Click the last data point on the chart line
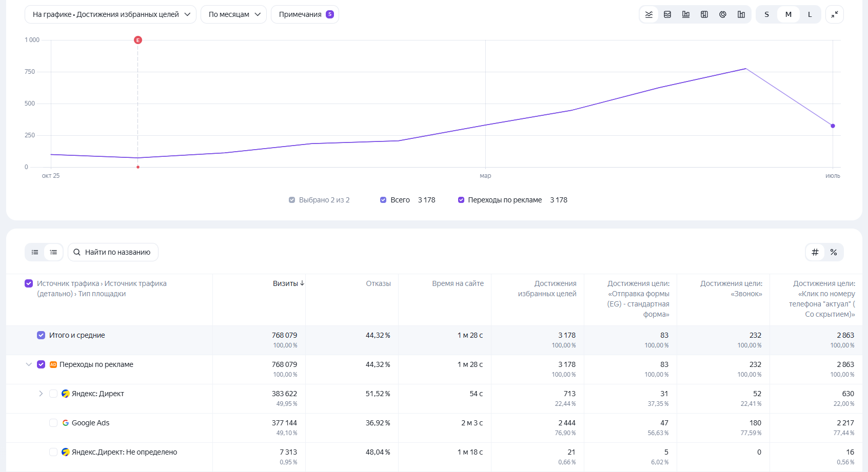The image size is (868, 472). pyautogui.click(x=833, y=126)
